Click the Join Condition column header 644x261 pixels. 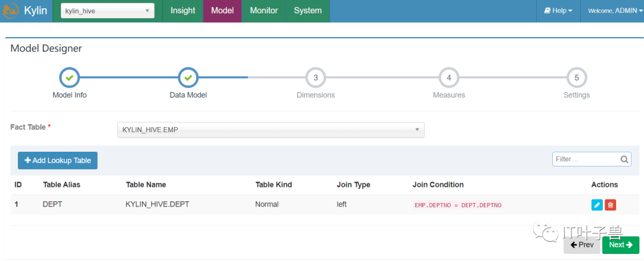click(438, 185)
